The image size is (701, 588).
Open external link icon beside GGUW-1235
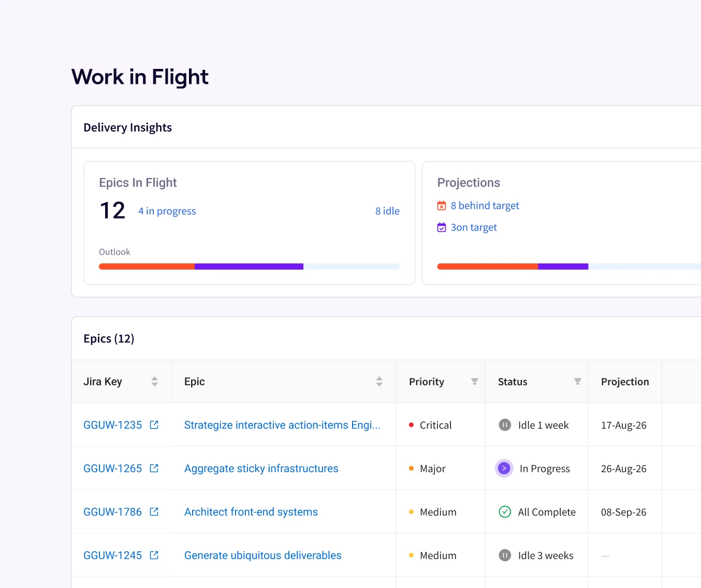(154, 425)
